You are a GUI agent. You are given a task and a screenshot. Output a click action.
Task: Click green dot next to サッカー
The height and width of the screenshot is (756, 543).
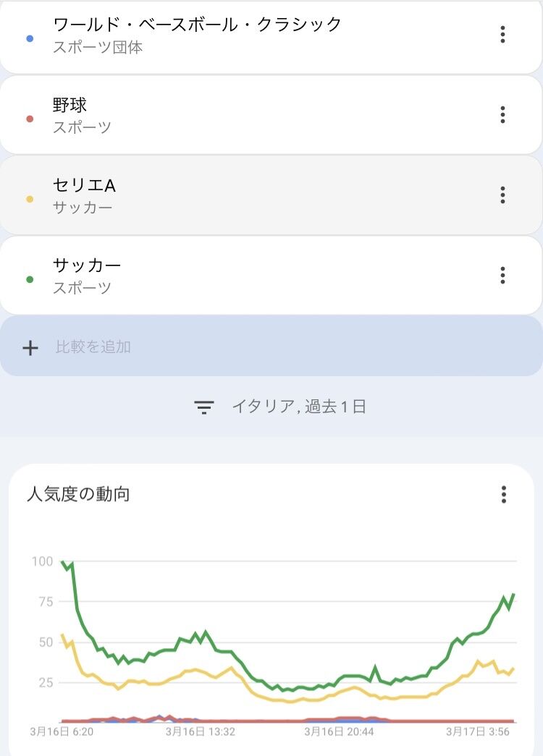[30, 279]
